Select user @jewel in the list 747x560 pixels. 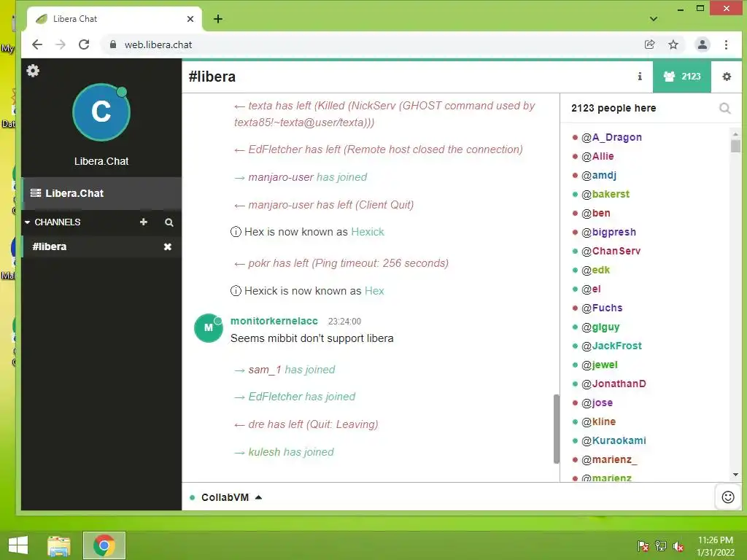click(600, 365)
